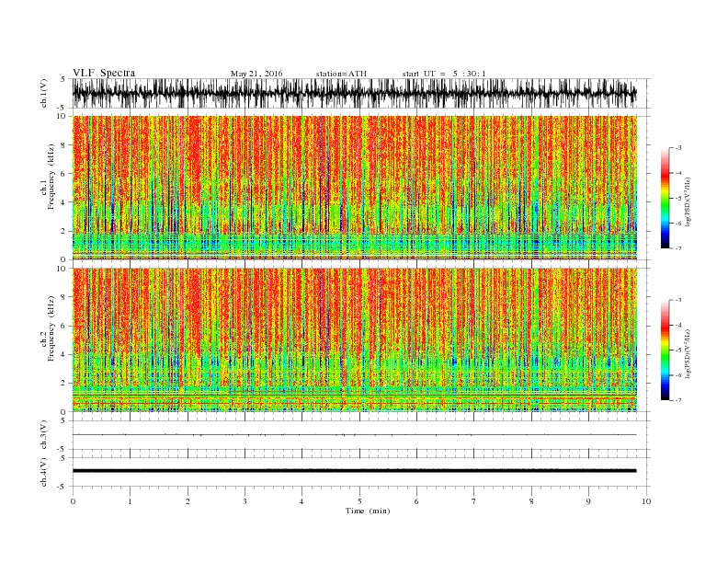Click the "0" tick on time axis
This screenshot has height=563, width=728.
[x=73, y=501]
